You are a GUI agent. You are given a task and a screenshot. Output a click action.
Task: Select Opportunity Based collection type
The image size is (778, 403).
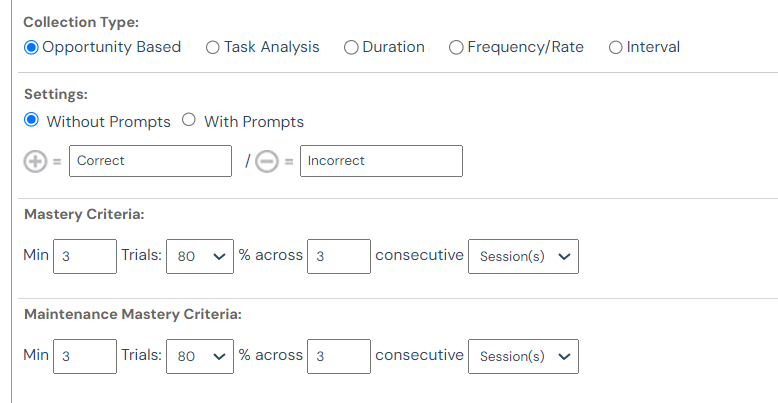pos(31,47)
